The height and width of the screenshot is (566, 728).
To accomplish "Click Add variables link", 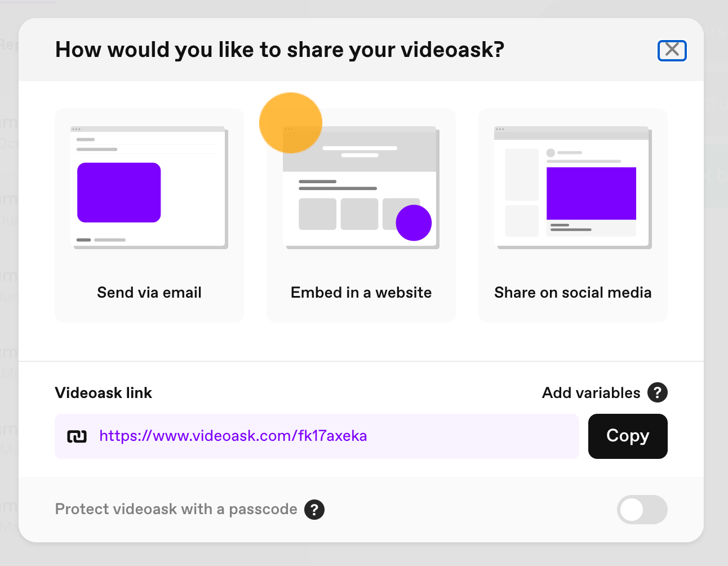I will tap(591, 393).
